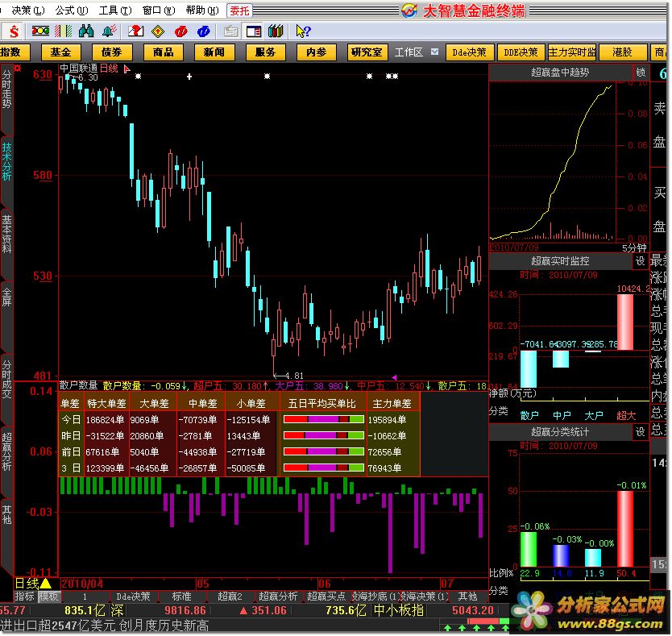Select 其他 template bottom tab
This screenshot has width=672, height=636.
click(467, 597)
